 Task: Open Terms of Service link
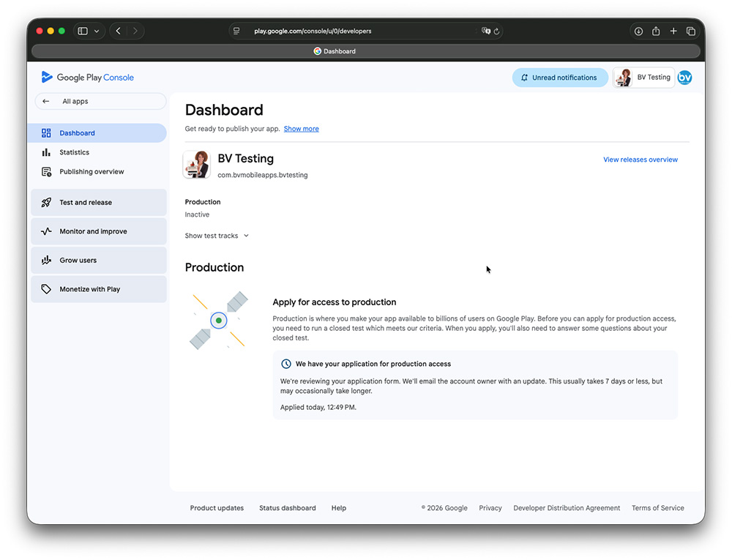pos(658,508)
